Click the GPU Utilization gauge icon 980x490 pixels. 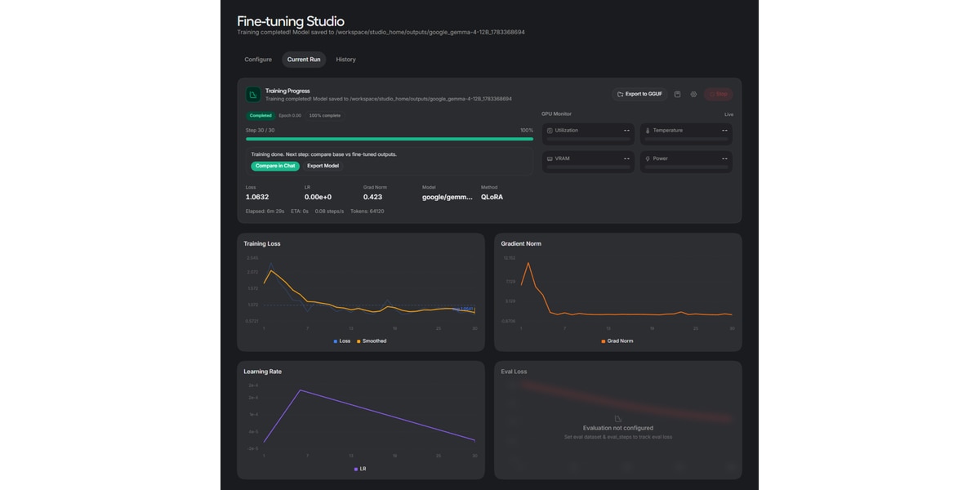pos(550,131)
